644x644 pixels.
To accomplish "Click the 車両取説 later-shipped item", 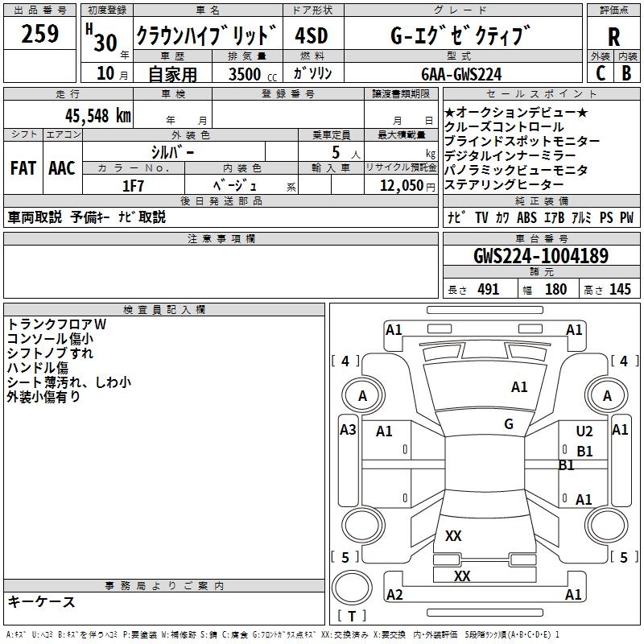I will pyautogui.click(x=35, y=217).
